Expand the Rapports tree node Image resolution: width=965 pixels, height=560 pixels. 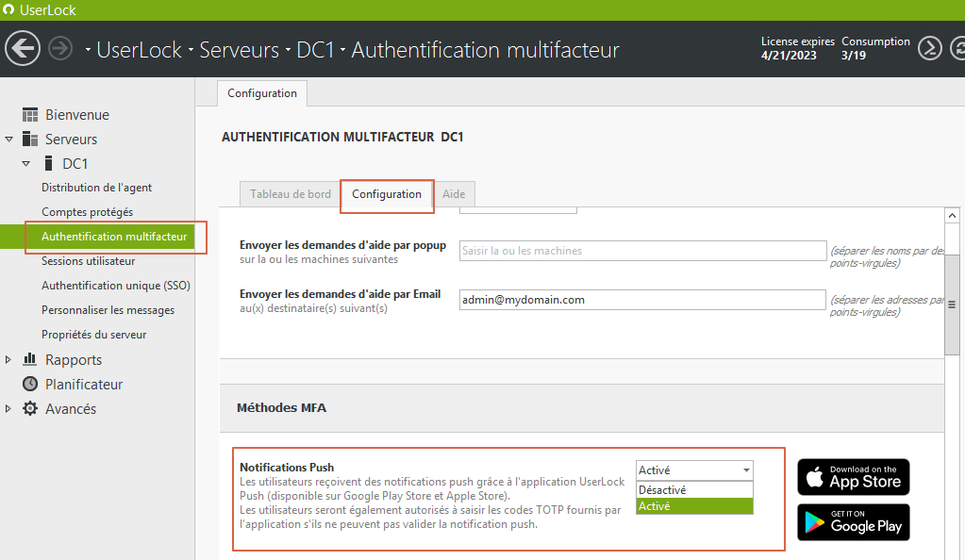(x=8, y=359)
